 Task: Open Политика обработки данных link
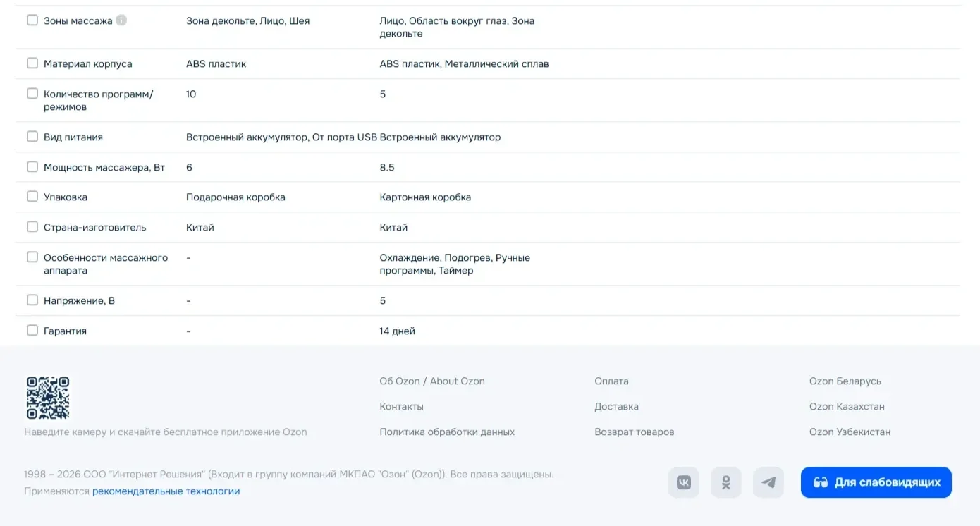pos(447,432)
